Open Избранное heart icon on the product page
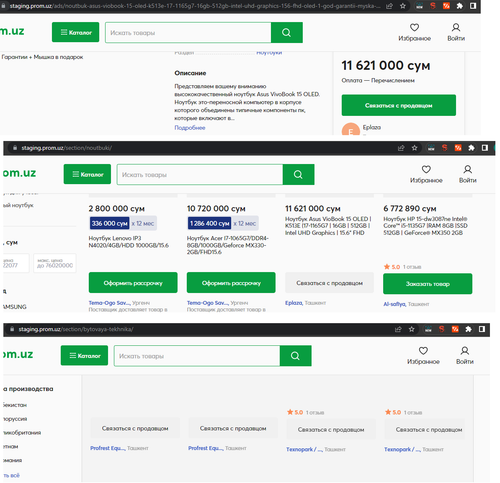The height and width of the screenshot is (483, 500). coord(414,27)
